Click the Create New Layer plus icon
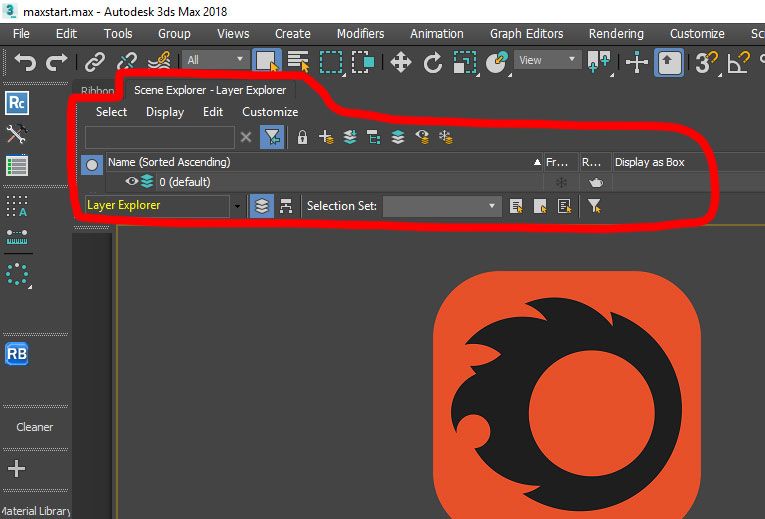This screenshot has height=519, width=765. [326, 137]
